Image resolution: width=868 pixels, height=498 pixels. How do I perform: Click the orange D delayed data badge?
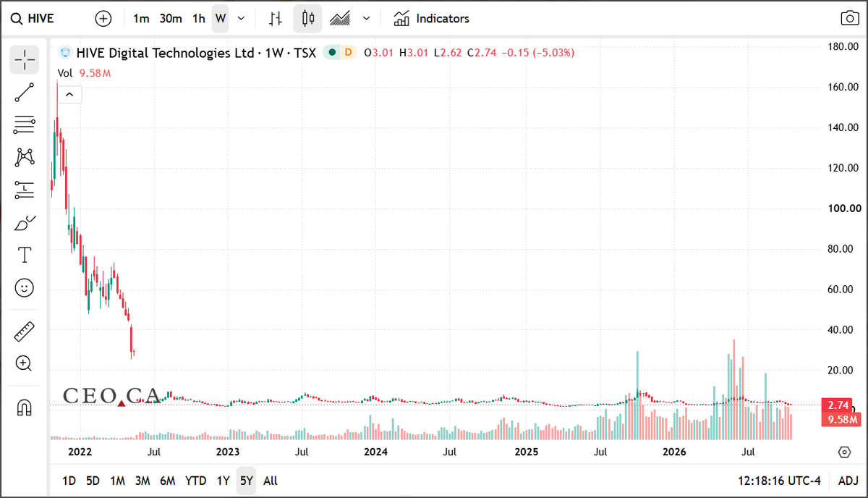tap(348, 52)
